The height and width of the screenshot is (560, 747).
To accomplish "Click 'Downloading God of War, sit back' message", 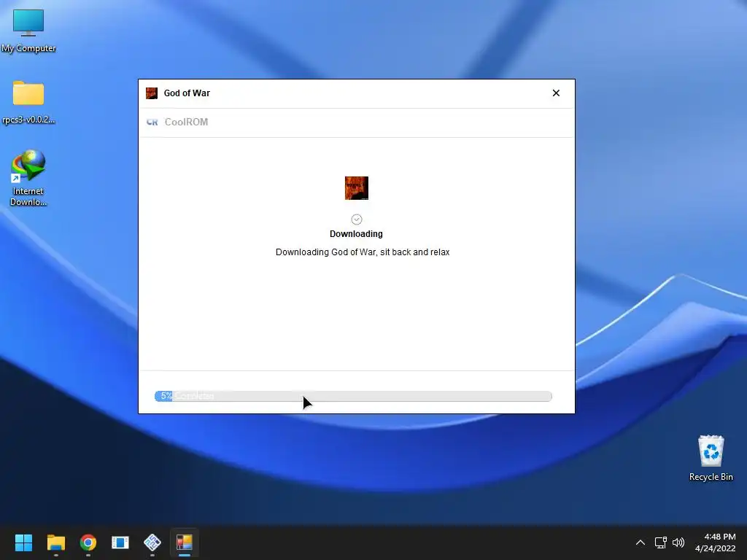I will pyautogui.click(x=363, y=252).
